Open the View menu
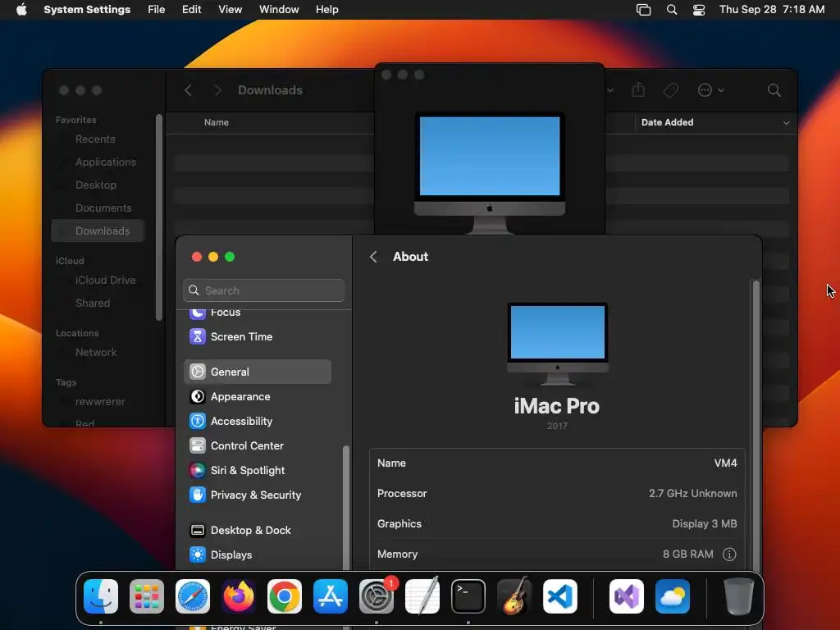 click(231, 10)
